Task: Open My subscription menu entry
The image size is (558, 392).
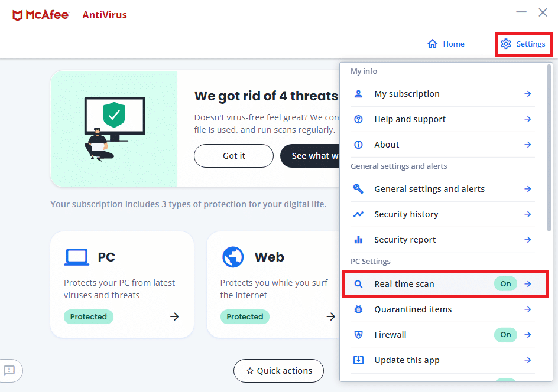Action: pos(443,94)
